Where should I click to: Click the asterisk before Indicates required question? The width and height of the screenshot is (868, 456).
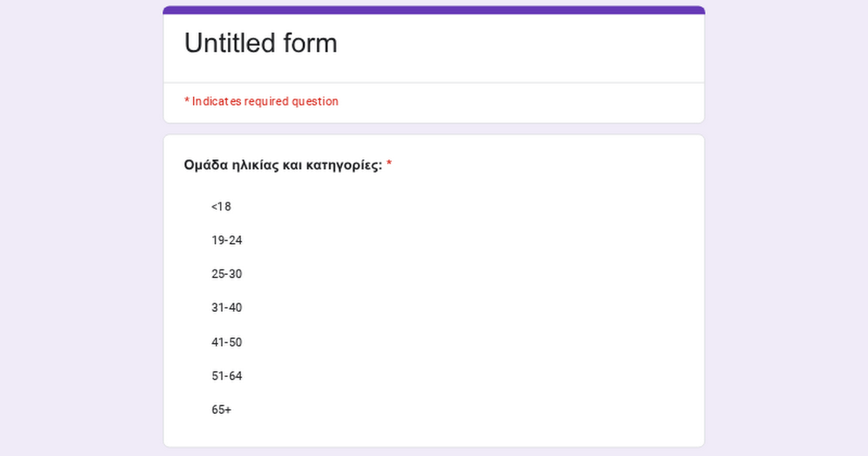(187, 101)
